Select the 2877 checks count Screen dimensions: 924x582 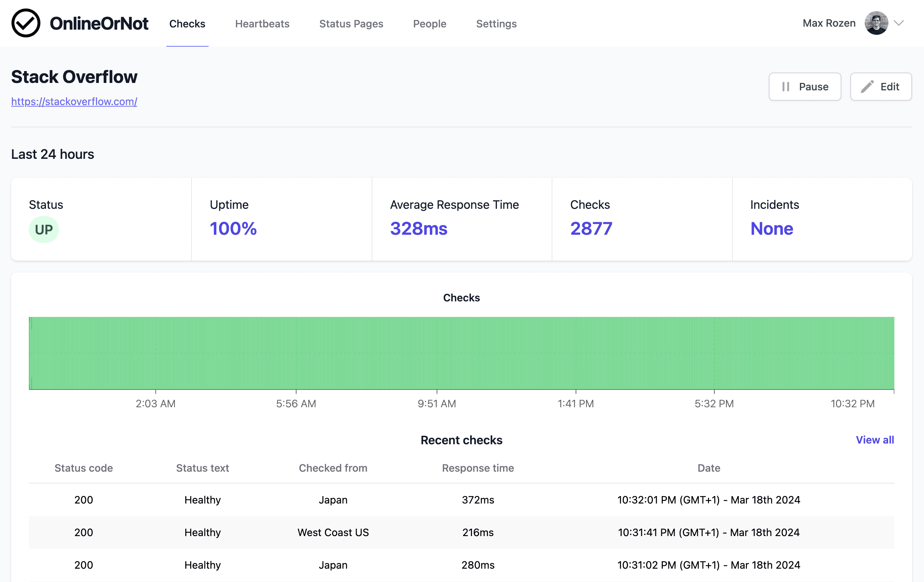click(x=591, y=228)
